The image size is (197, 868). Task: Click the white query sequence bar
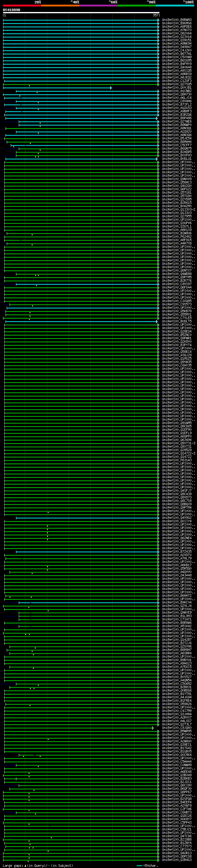(x=81, y=13)
